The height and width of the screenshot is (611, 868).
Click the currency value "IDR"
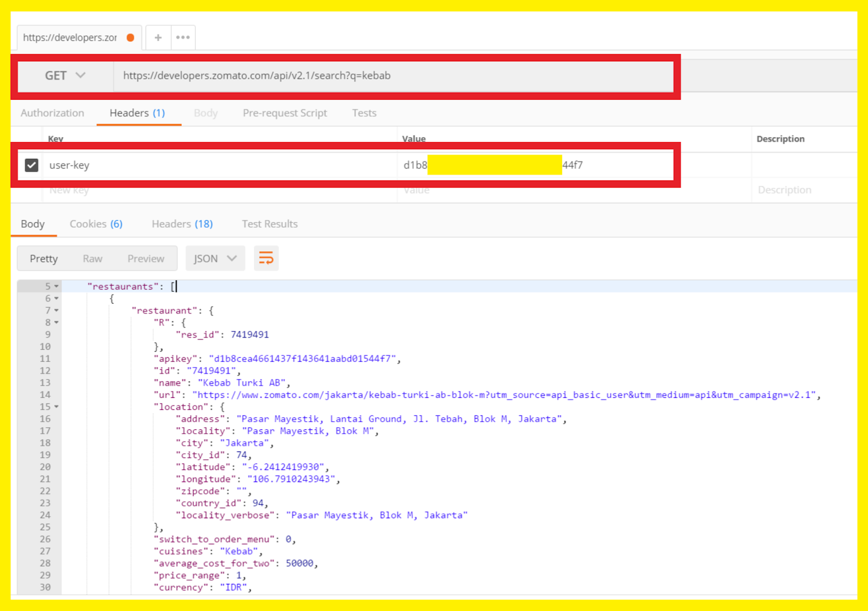pos(233,587)
